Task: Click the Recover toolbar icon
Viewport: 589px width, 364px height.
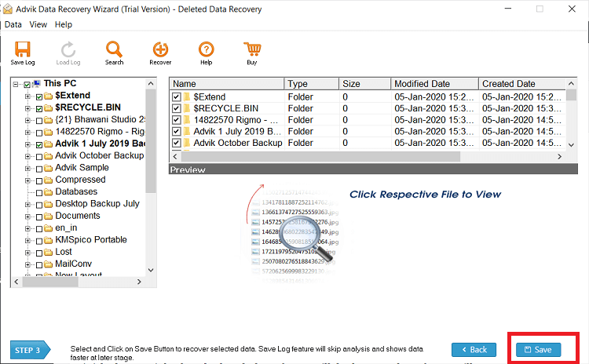Action: click(160, 49)
